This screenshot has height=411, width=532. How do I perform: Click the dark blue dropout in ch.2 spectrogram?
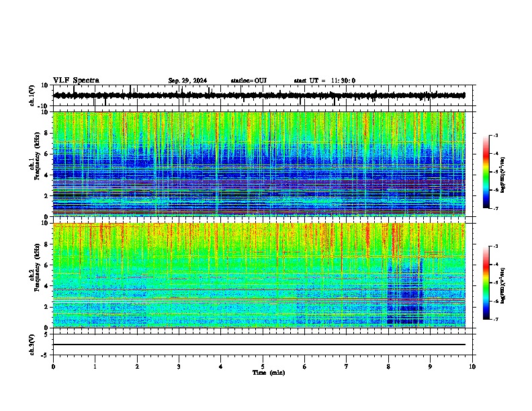coord(405,291)
